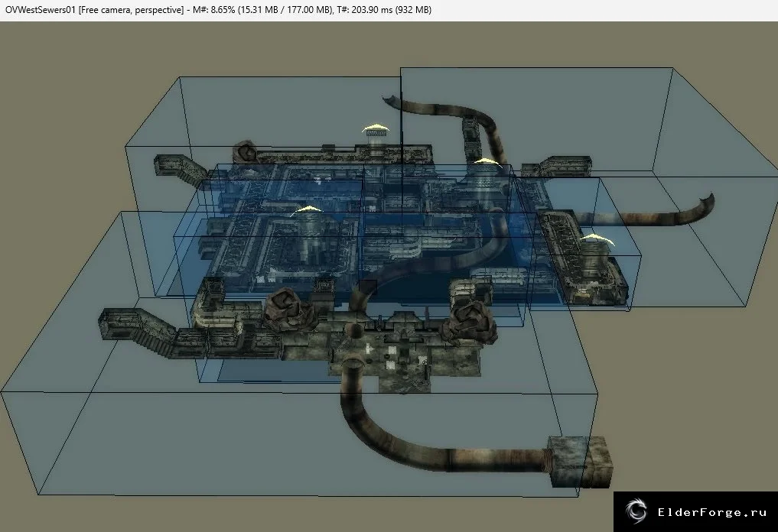Select the pipe tip at the top center
Viewport: 778px width, 532px height.
click(392, 99)
